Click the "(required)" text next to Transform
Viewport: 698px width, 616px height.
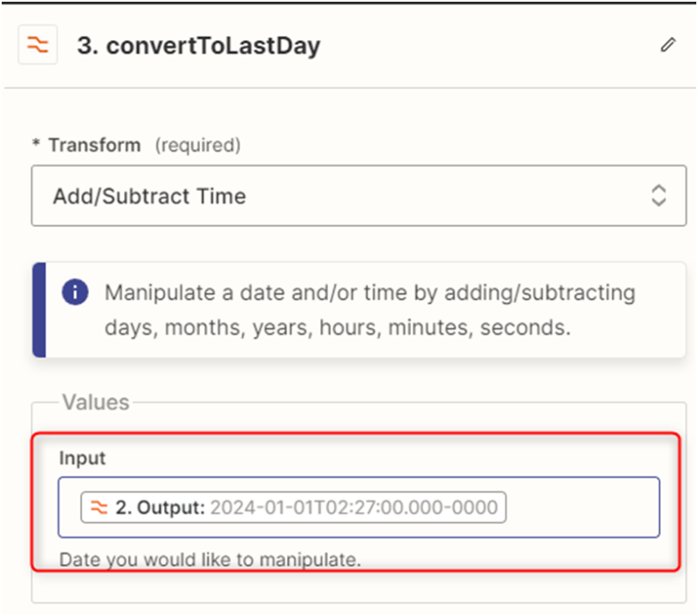[197, 145]
